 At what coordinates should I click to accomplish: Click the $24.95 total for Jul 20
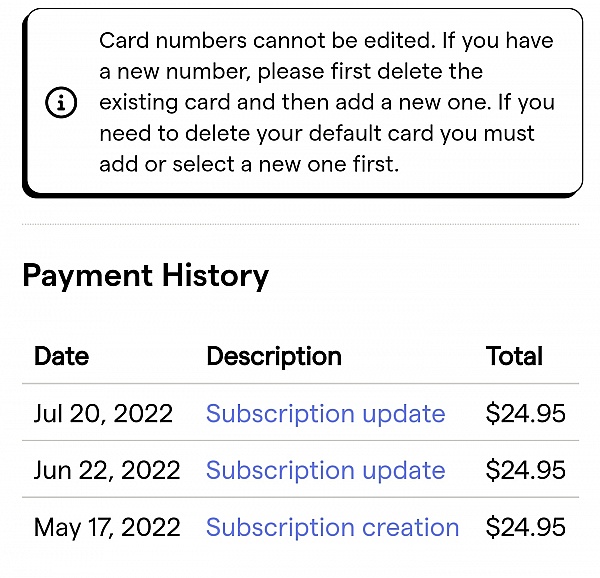coord(525,413)
